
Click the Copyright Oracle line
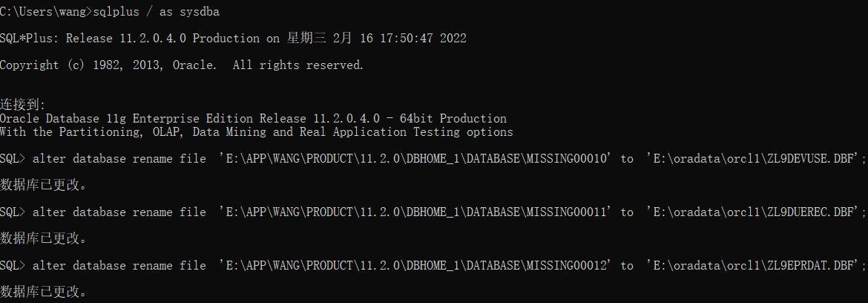click(x=182, y=65)
